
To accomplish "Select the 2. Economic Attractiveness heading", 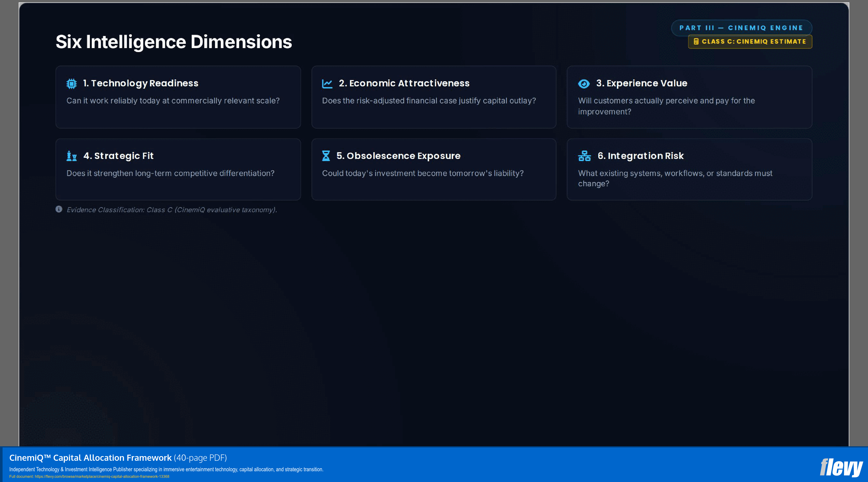I will point(404,83).
